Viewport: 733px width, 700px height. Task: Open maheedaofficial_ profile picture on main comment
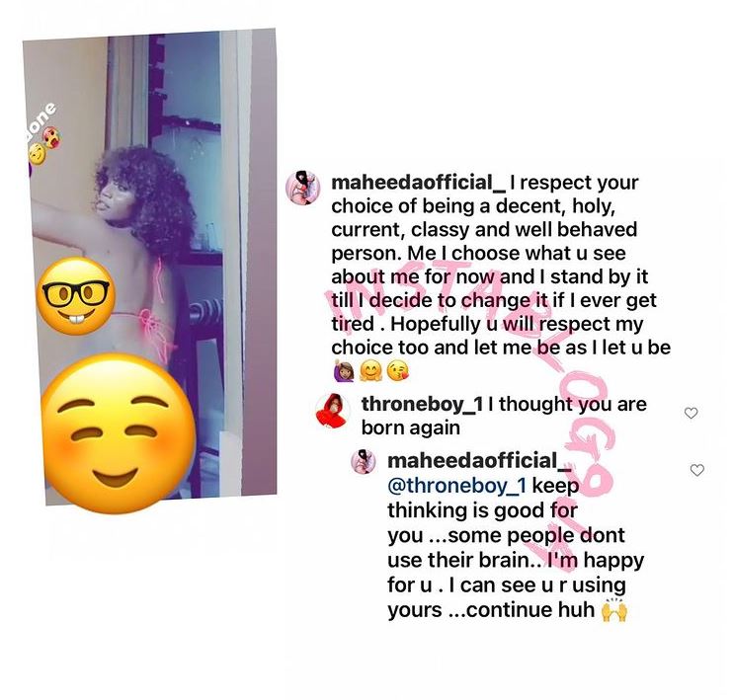(x=303, y=188)
